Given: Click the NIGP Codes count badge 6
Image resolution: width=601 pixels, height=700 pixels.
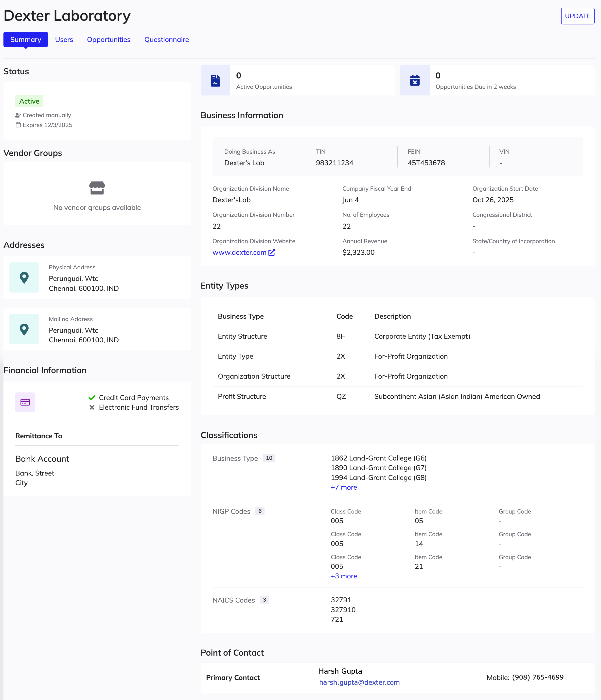Looking at the screenshot, I should click(x=260, y=511).
